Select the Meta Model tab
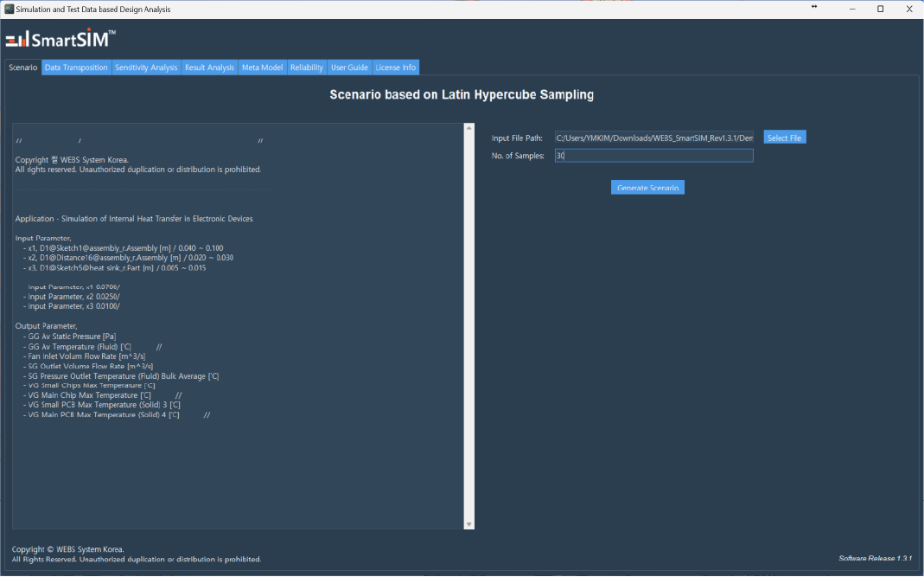The height and width of the screenshot is (577, 924). 262,67
